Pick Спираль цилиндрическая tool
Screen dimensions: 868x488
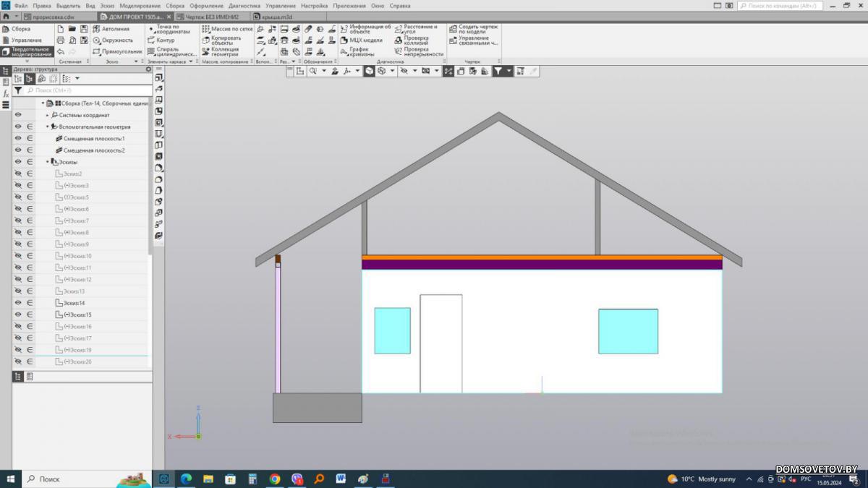[x=171, y=51]
